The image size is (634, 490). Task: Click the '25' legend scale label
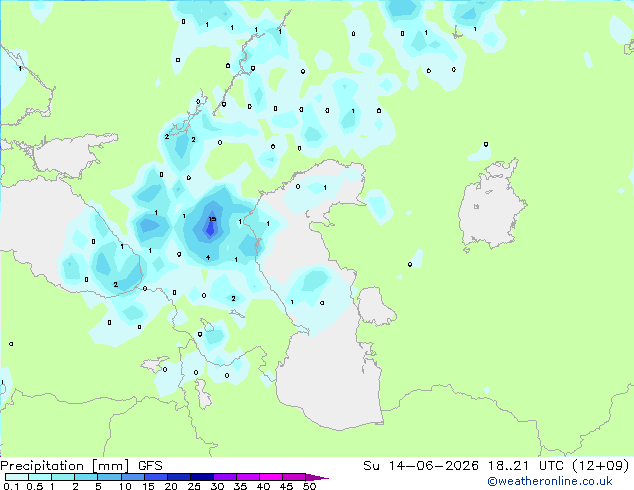pos(194,486)
